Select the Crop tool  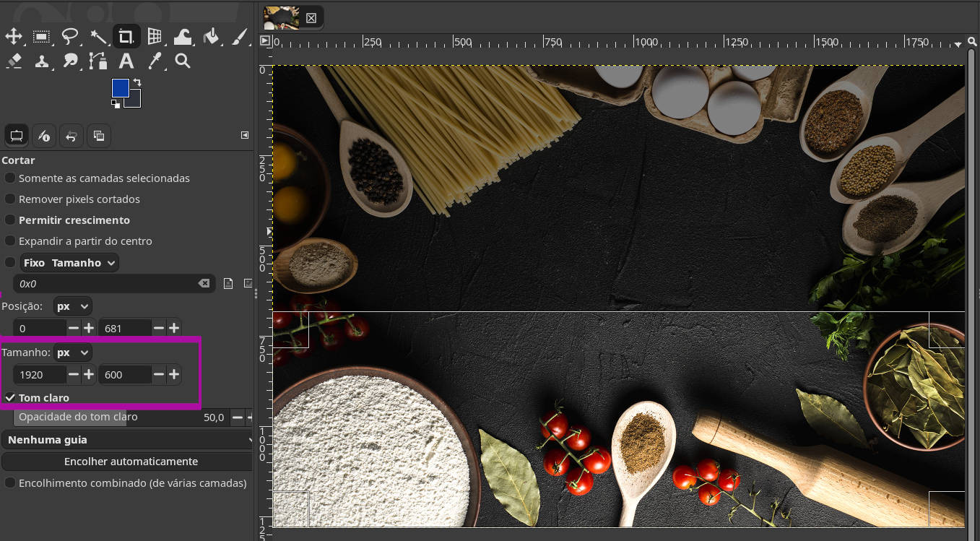(126, 36)
